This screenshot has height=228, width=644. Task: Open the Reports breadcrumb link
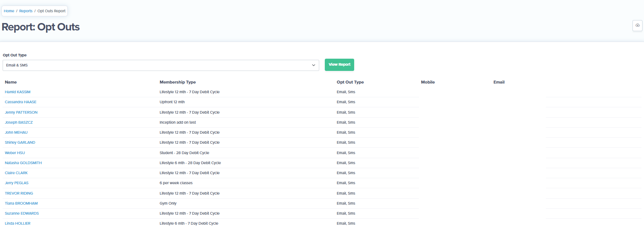[x=26, y=11]
